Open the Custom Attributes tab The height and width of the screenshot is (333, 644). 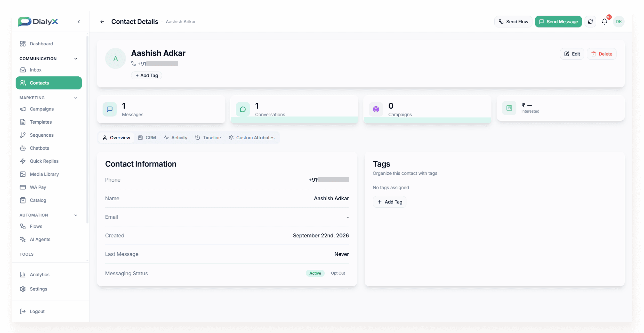click(x=251, y=138)
